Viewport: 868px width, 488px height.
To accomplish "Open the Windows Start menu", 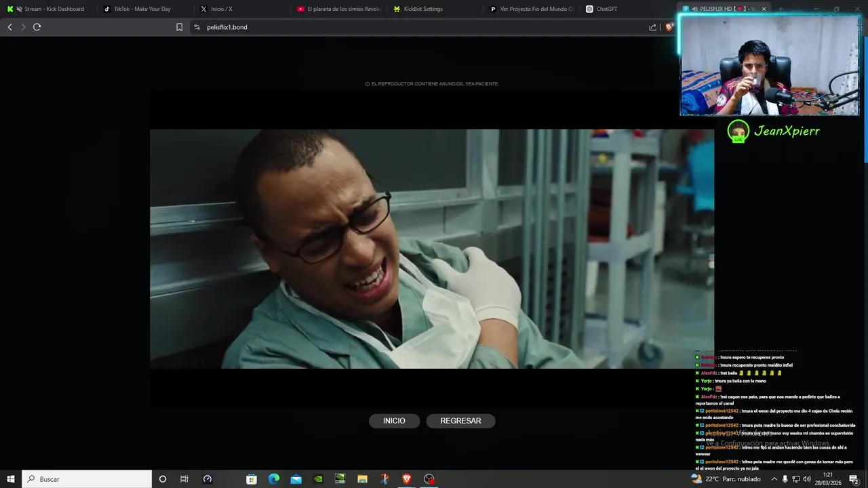I will [x=11, y=479].
